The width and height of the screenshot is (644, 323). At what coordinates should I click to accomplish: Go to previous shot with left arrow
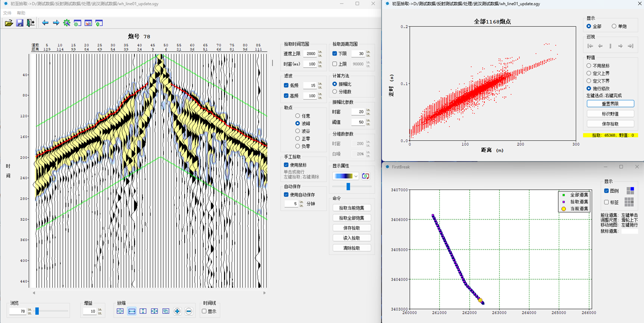(x=45, y=23)
